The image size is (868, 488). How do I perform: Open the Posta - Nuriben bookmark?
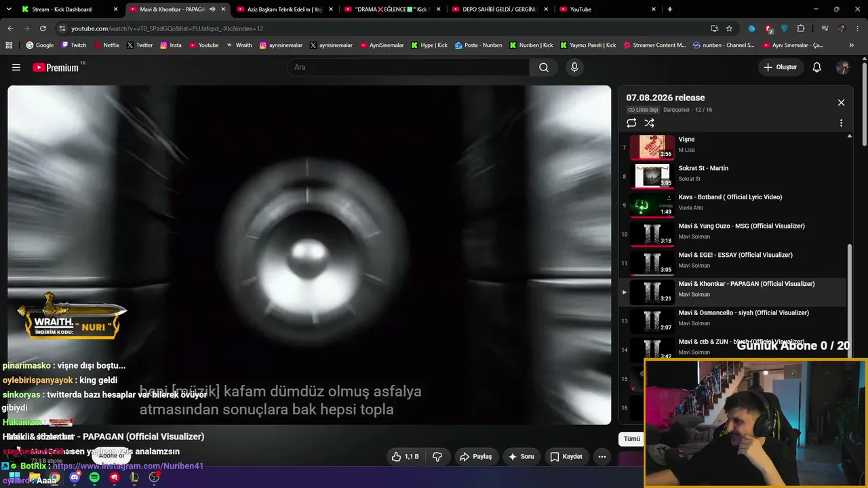[x=479, y=45]
